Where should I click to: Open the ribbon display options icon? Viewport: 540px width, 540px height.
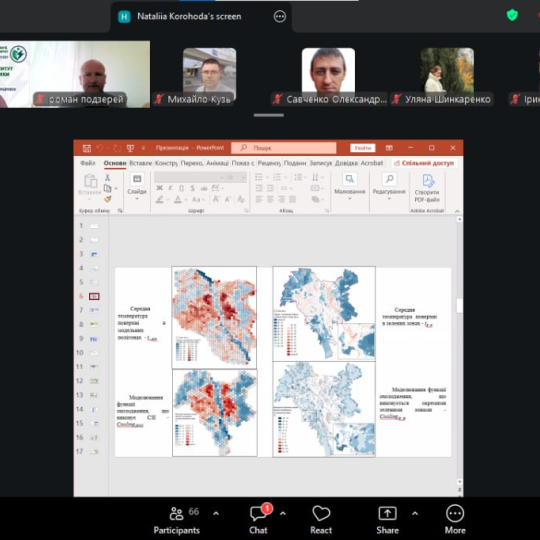389,148
